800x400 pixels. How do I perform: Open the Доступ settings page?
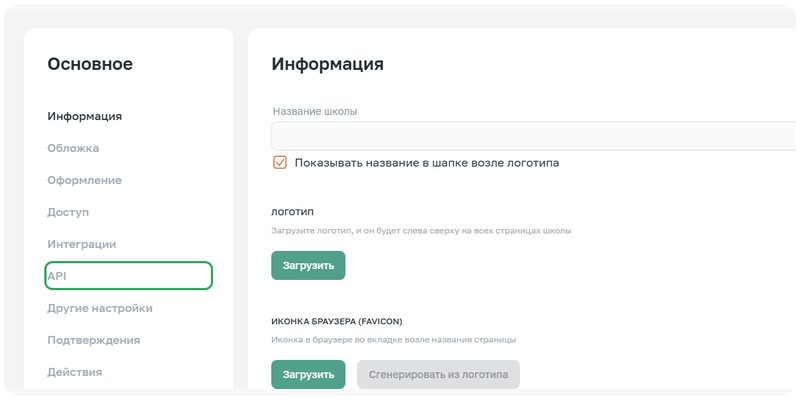[x=68, y=212]
